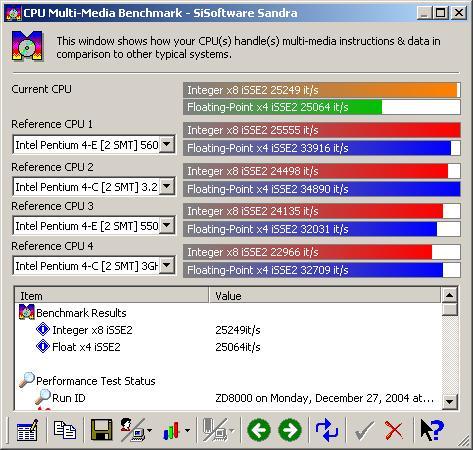Cancel with the red X icon
473x450 pixels.
[394, 430]
